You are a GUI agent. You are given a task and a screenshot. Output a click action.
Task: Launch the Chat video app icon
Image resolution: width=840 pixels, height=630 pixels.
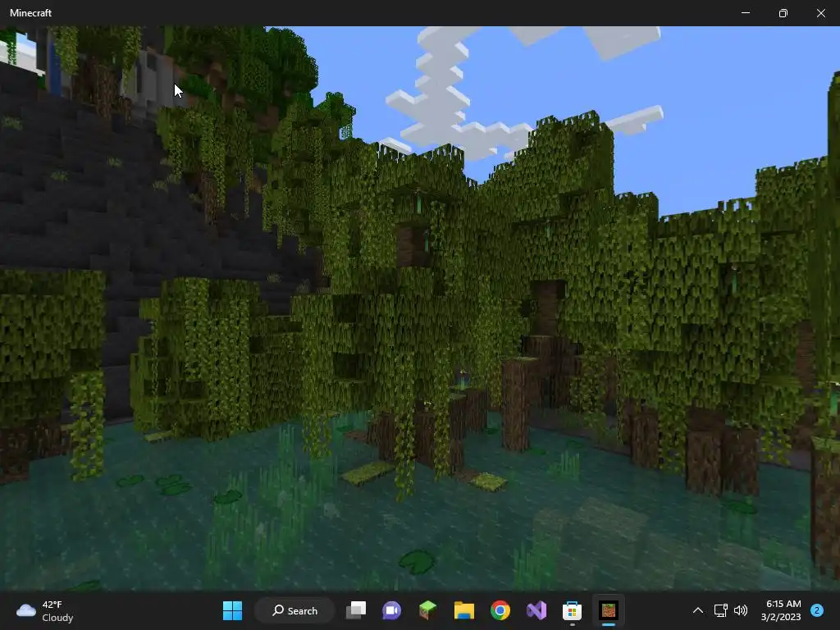point(391,610)
